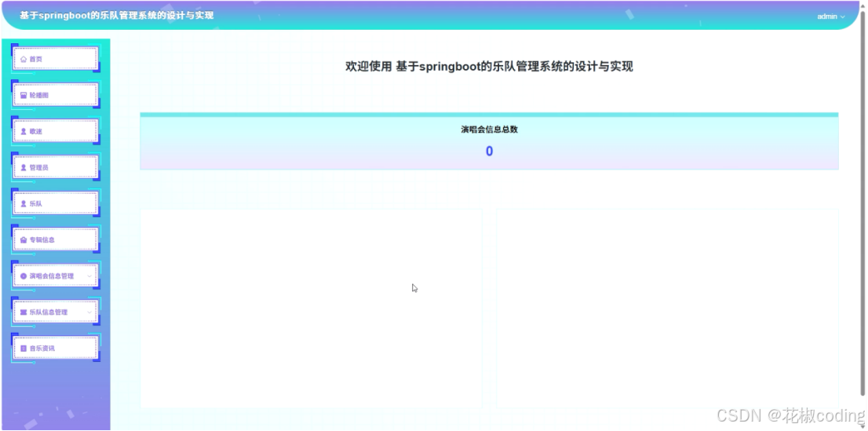
Task: Click the 演唱会信息总数 label
Action: tap(490, 130)
